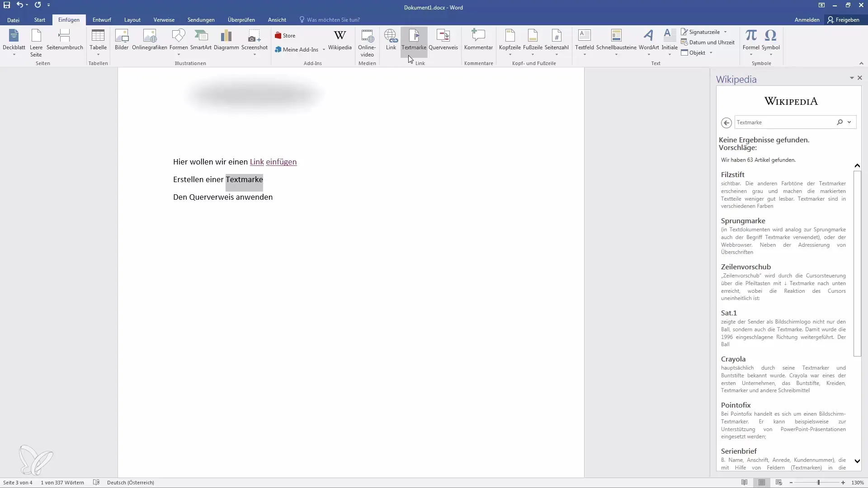Open the Schnellbausteine quick parts
This screenshot has width=868, height=488.
click(616, 42)
